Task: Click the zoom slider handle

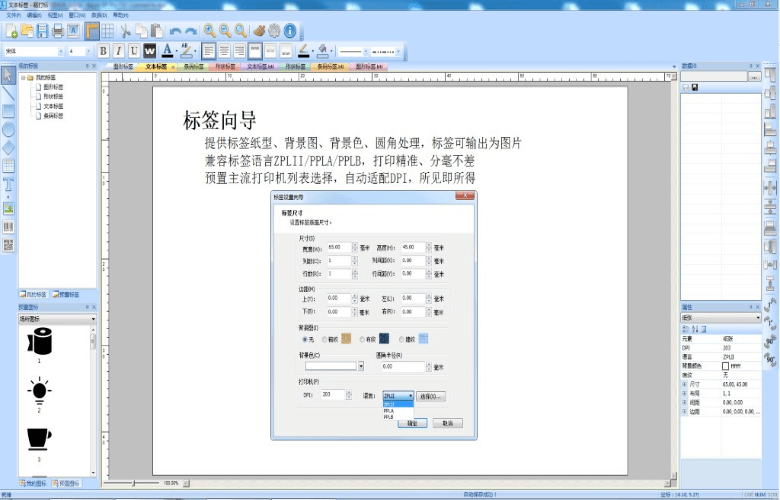Action: [133, 483]
